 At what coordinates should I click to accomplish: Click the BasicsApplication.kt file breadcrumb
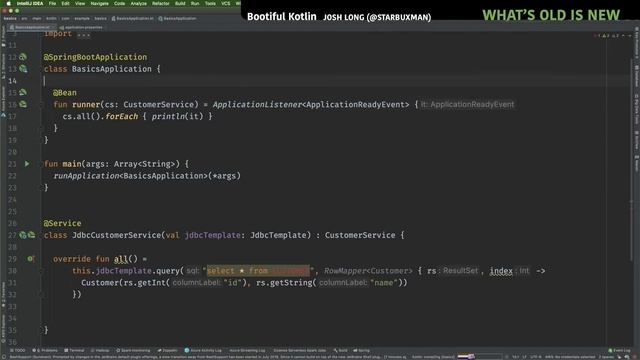pos(133,18)
